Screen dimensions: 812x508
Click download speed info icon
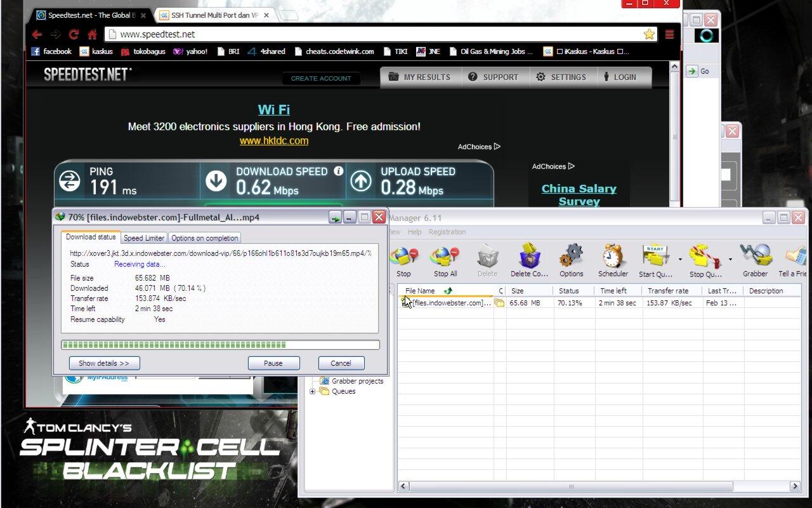point(338,171)
